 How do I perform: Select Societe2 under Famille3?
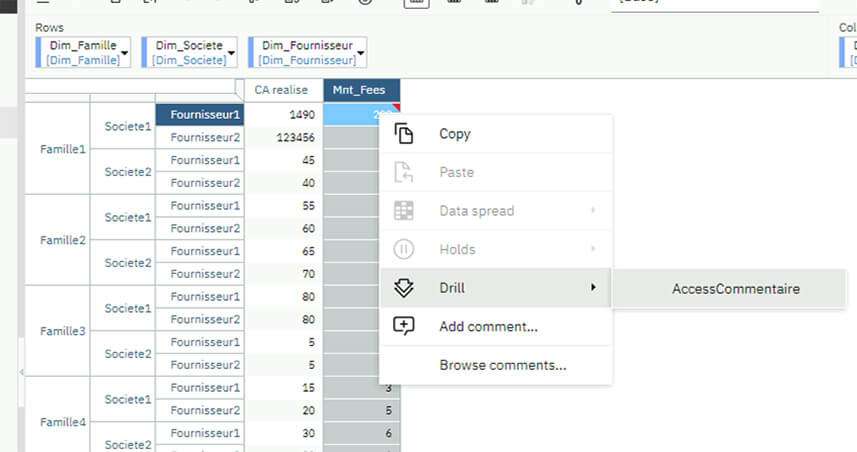(122, 354)
